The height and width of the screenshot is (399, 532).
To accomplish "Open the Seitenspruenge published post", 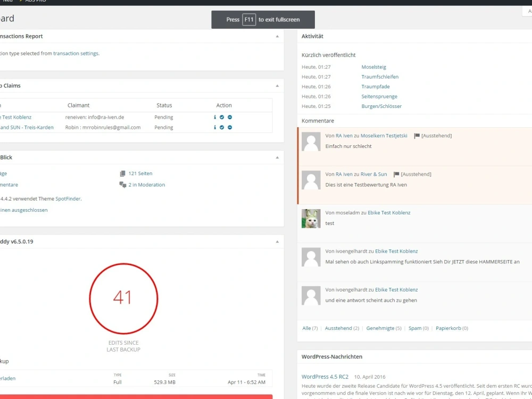I will point(379,96).
